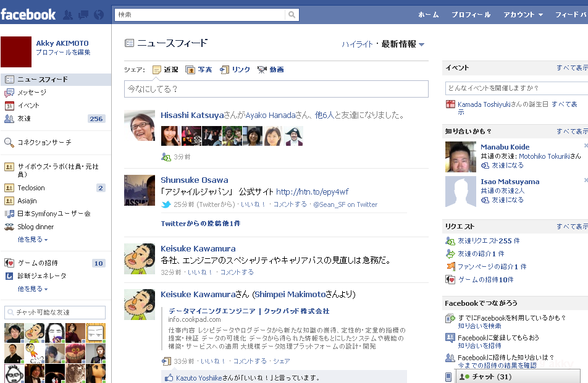Open the notifications globe icon in header
The width and height of the screenshot is (588, 383).
tap(98, 14)
